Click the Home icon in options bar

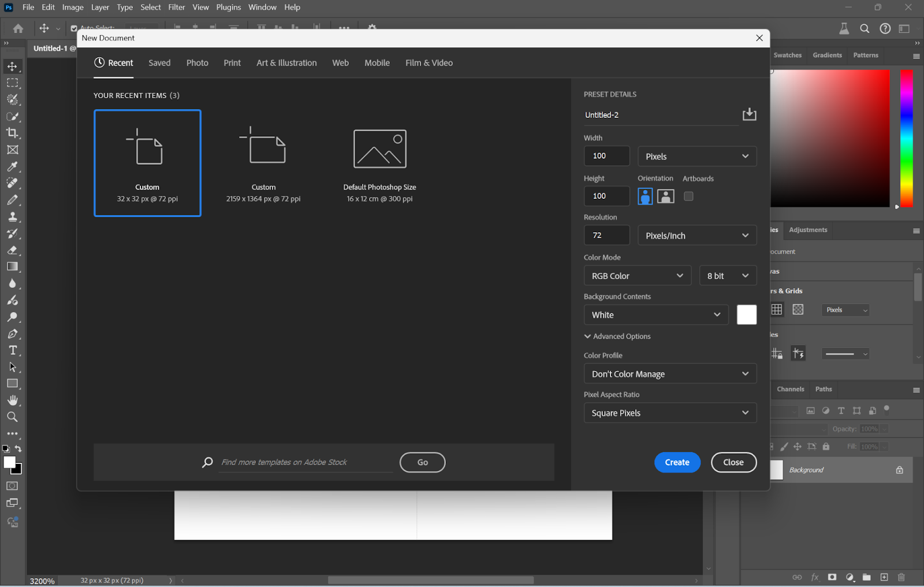point(18,28)
